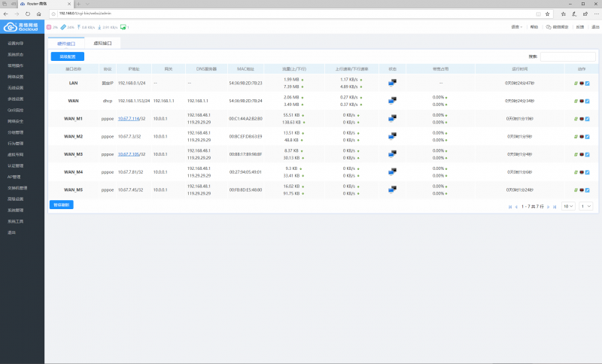Go to the last page arrow
The width and height of the screenshot is (602, 364).
[x=555, y=207]
